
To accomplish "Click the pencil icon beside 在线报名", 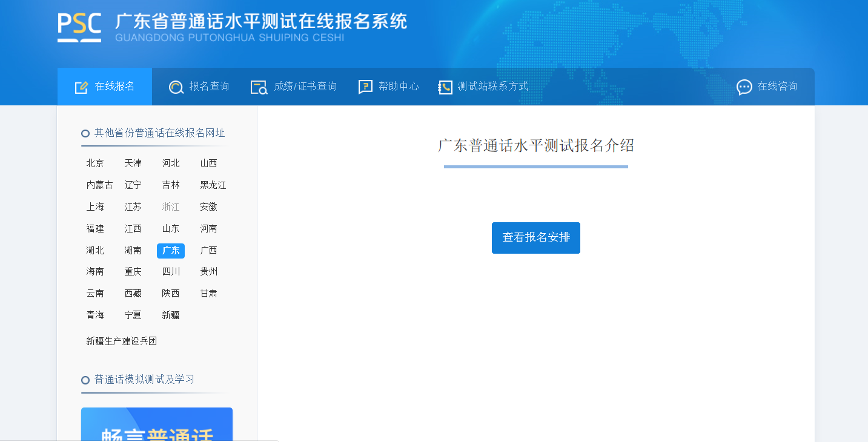I will pos(81,87).
